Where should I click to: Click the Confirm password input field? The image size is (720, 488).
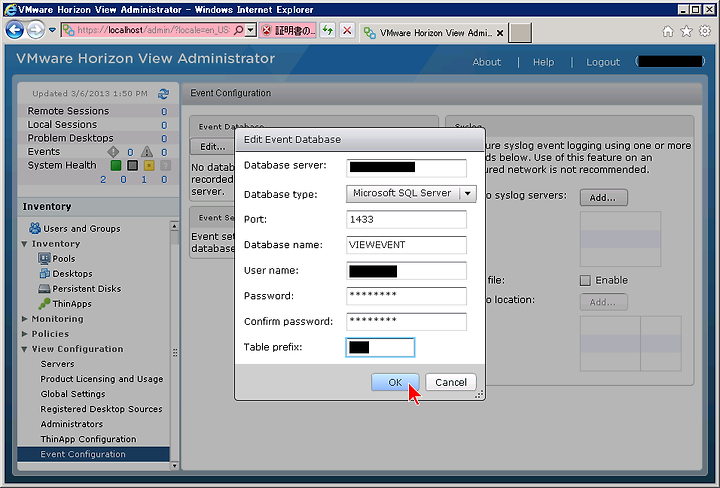406,322
